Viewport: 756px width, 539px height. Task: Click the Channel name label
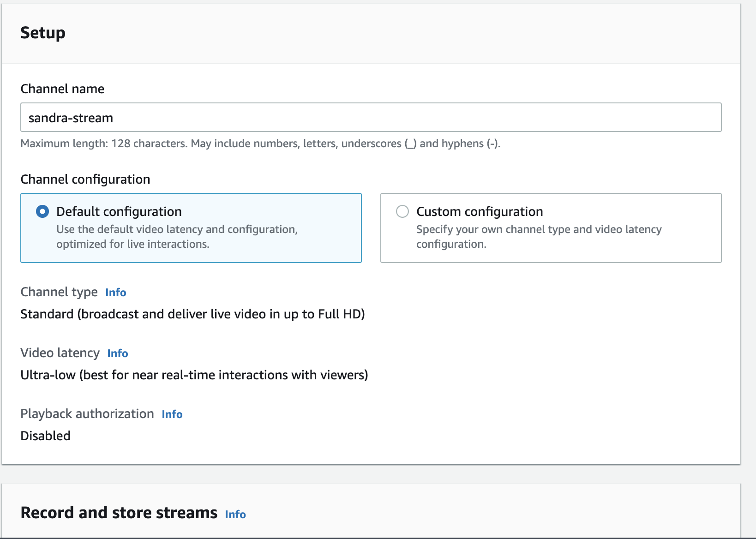pyautogui.click(x=62, y=89)
